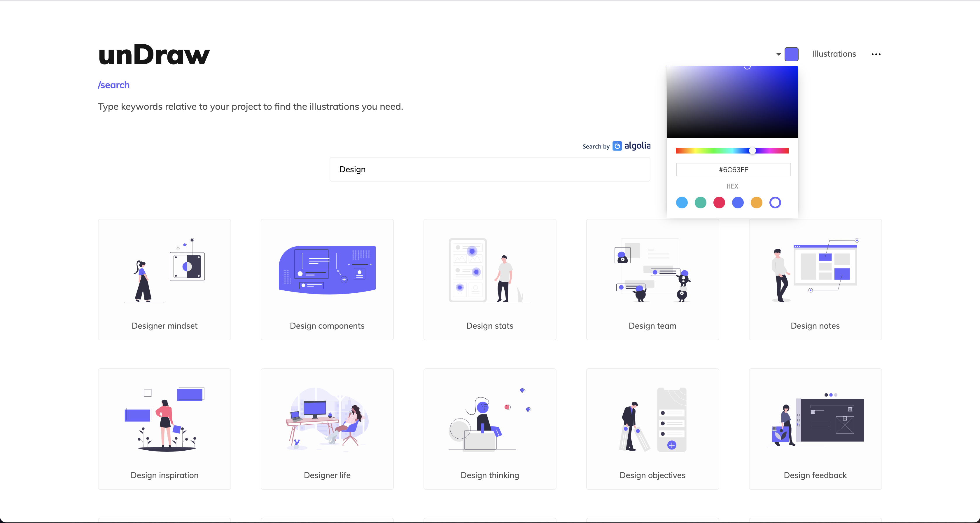Screen dimensions: 980x523
Task: Select the Design search input field
Action: (491, 169)
